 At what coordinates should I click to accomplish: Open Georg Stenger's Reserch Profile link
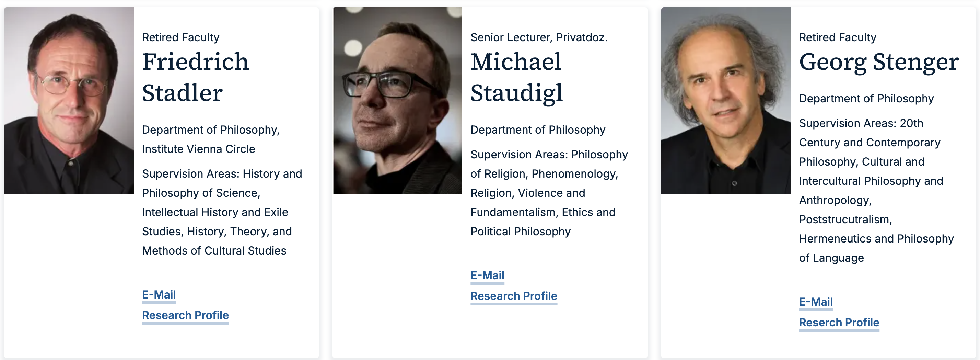(839, 322)
